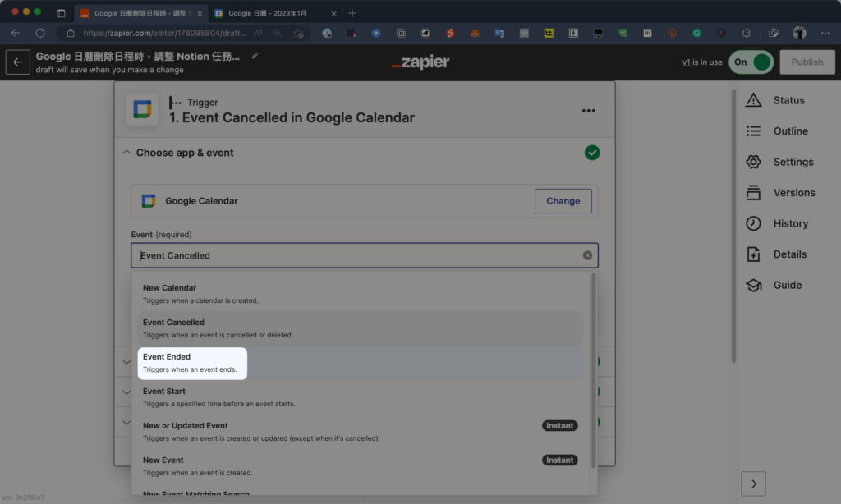This screenshot has height=504, width=841.
Task: Close the Google 日曆 browser tab
Action: point(333,13)
